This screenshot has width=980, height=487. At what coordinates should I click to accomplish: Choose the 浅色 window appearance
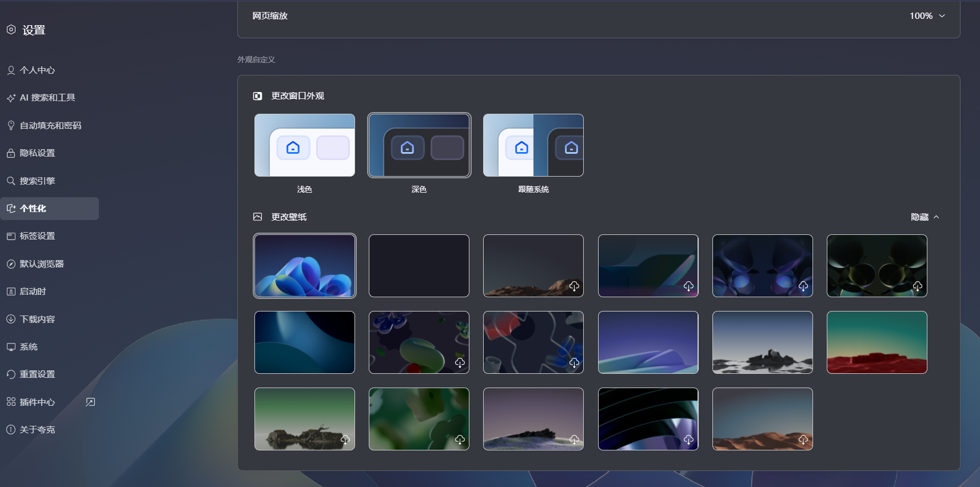point(305,145)
